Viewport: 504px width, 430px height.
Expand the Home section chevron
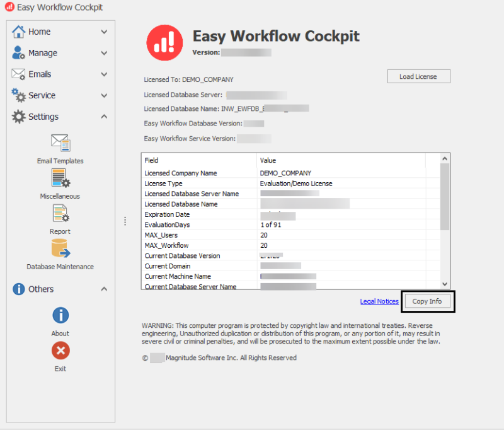pos(104,32)
